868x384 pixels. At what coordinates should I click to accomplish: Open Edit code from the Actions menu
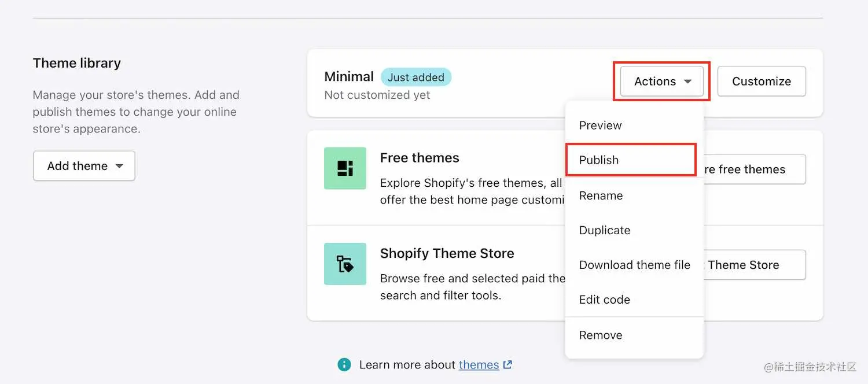click(x=604, y=300)
